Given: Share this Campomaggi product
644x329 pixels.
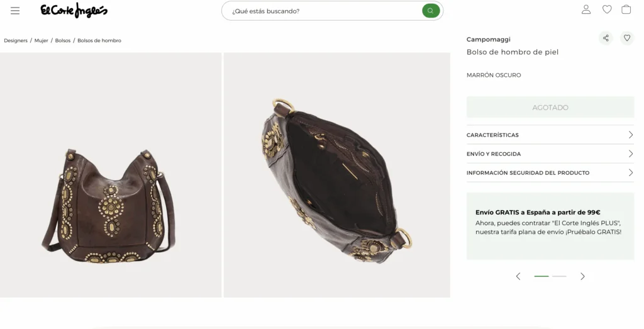Looking at the screenshot, I should (606, 38).
